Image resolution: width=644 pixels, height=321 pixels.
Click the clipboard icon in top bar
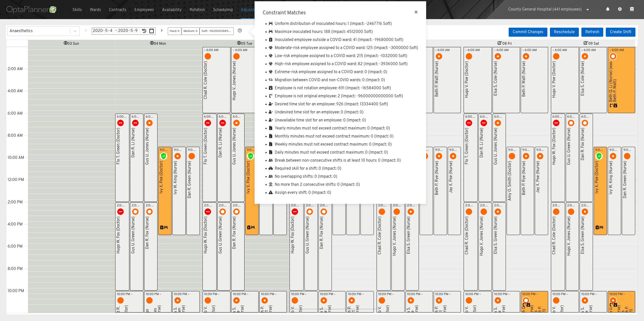point(632,9)
